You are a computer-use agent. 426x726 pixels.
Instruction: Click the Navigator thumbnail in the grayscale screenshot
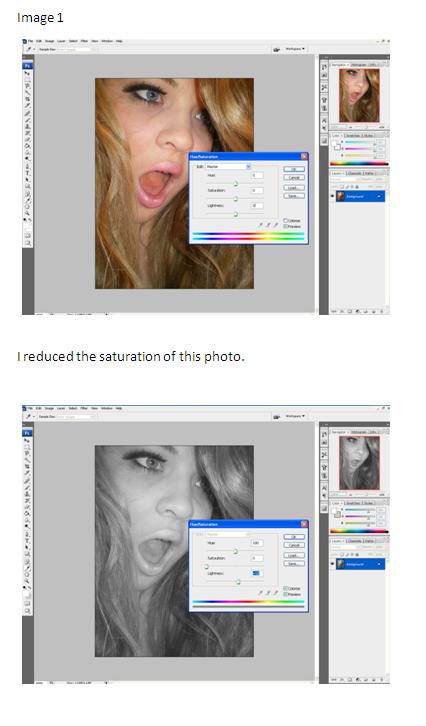point(359,463)
